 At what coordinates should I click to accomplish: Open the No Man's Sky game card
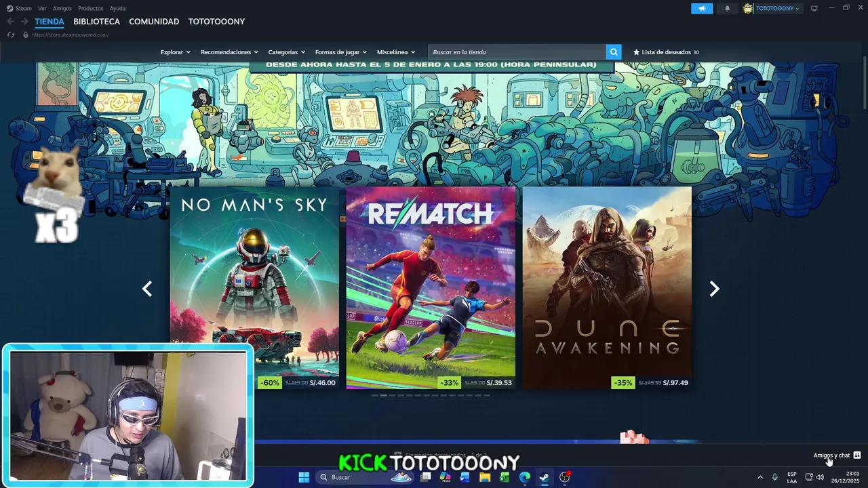(254, 288)
